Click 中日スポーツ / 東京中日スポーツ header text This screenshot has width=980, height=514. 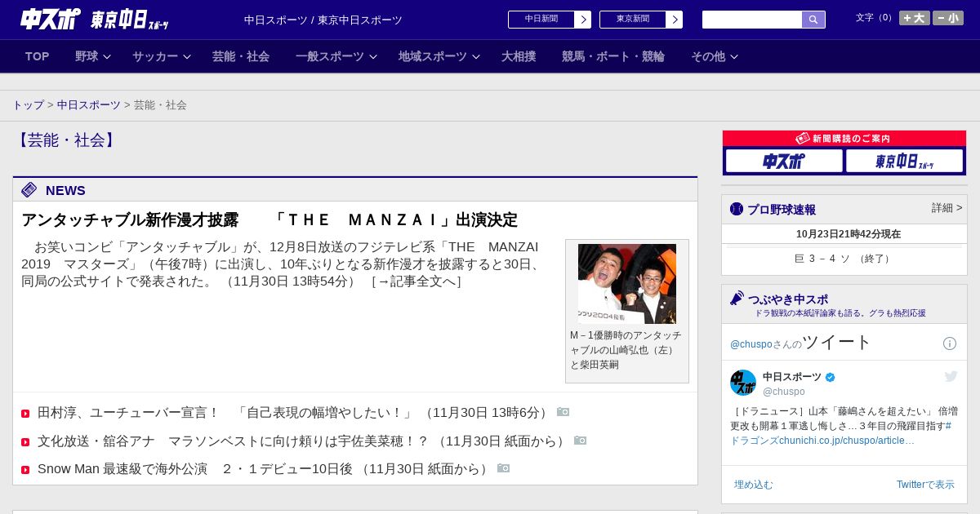coord(323,20)
